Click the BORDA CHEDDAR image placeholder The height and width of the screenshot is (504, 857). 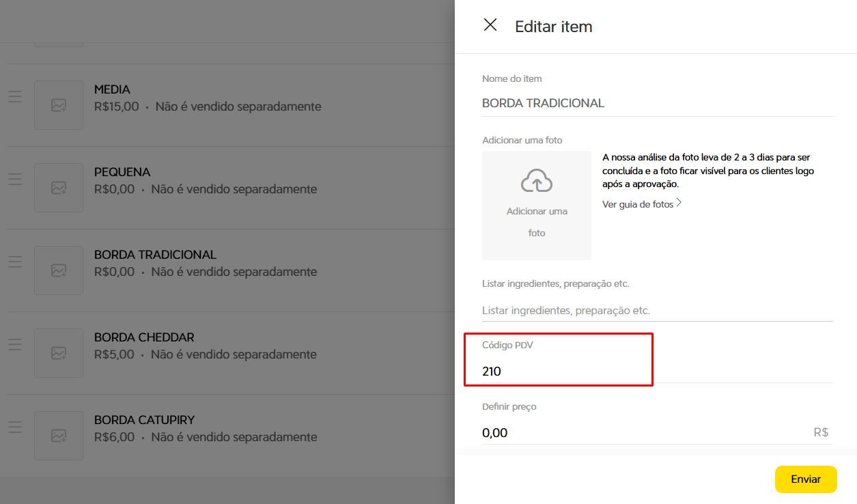click(x=59, y=353)
